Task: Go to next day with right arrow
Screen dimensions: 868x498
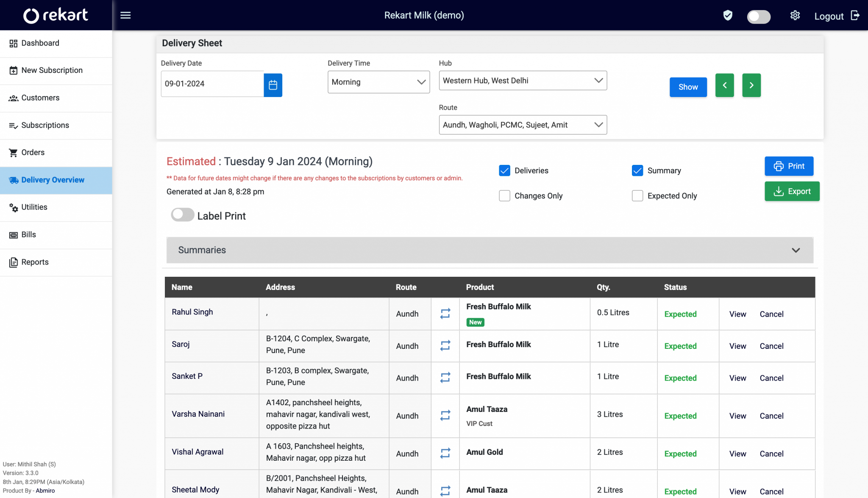Action: (x=751, y=85)
